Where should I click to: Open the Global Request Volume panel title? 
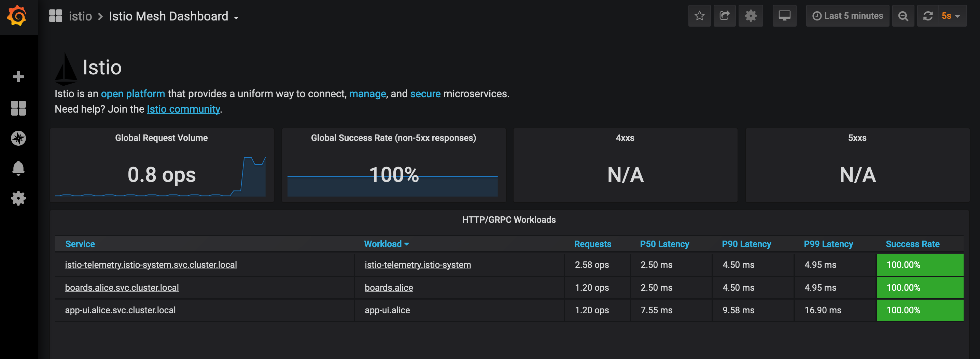(x=161, y=138)
